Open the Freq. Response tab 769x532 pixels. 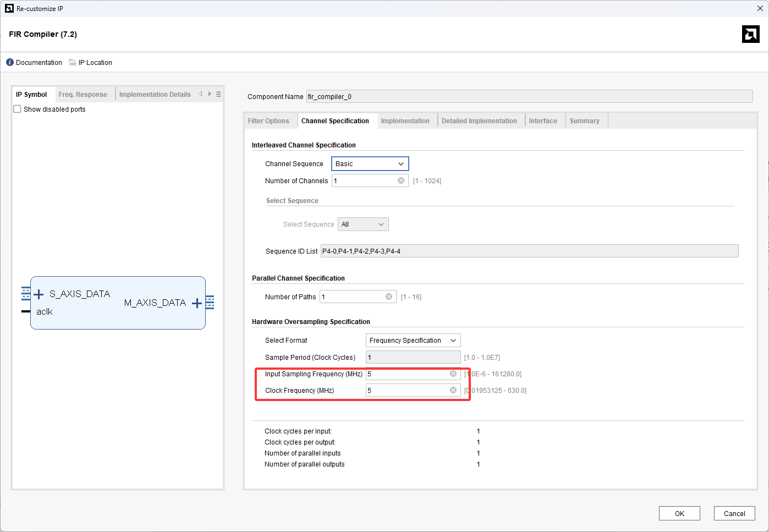tap(83, 95)
